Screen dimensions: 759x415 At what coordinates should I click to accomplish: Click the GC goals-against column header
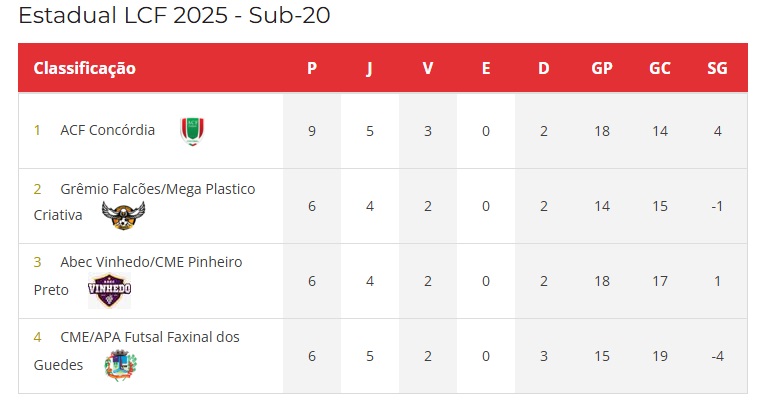point(660,68)
